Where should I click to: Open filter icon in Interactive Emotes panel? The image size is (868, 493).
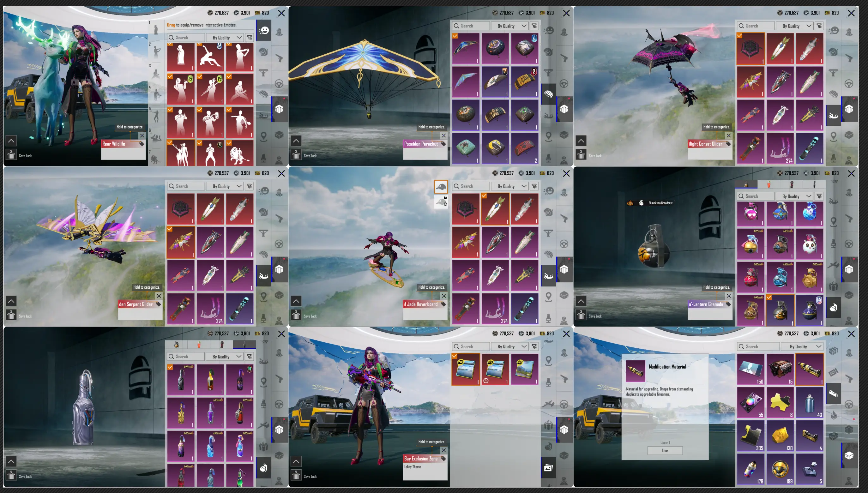coord(249,38)
